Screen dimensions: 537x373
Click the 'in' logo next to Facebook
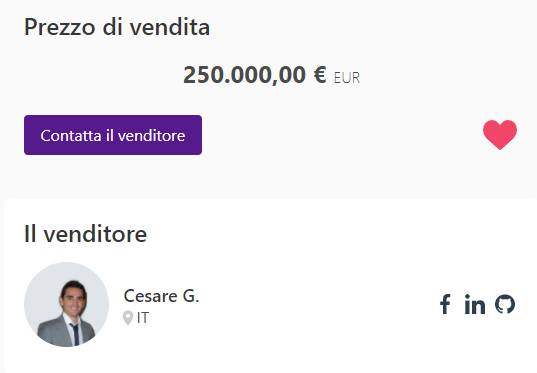(x=475, y=304)
